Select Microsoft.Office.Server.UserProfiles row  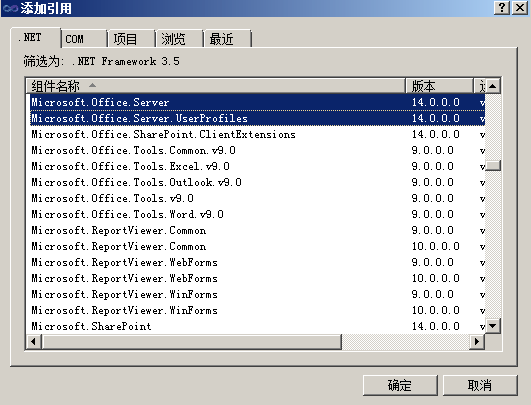[x=256, y=118]
